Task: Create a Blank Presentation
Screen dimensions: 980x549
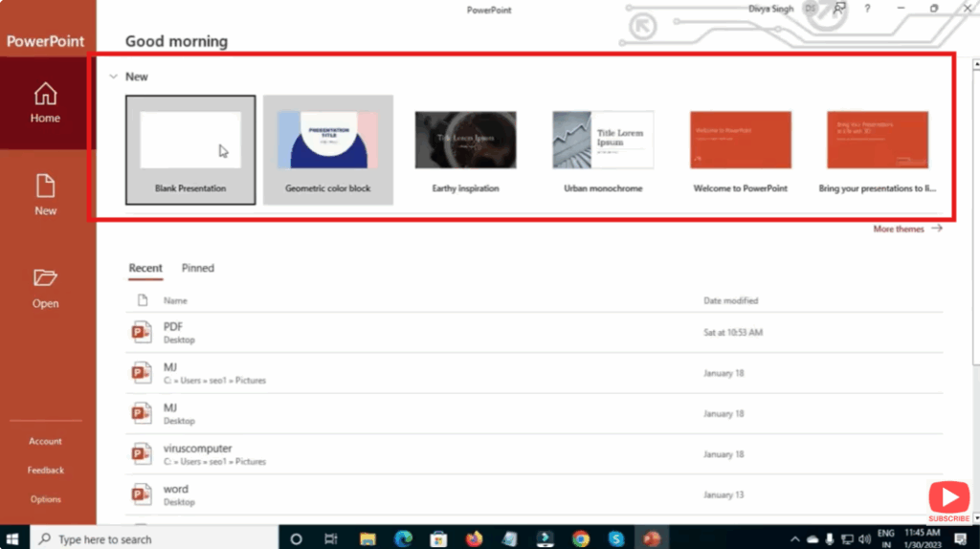Action: [190, 150]
